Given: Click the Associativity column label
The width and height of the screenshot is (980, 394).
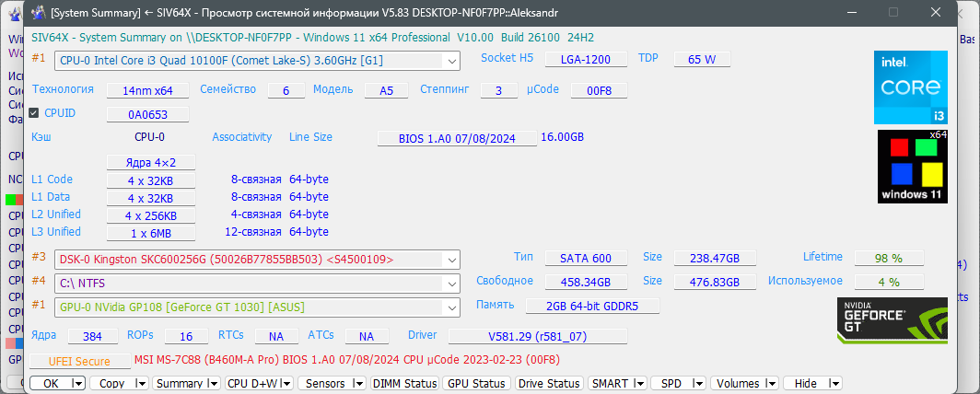Looking at the screenshot, I should coord(242,137).
